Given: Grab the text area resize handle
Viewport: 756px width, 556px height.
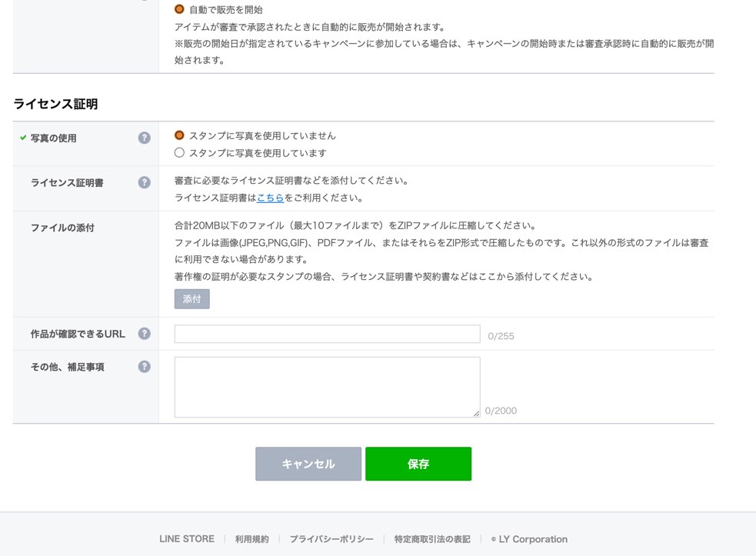Looking at the screenshot, I should pos(476,414).
